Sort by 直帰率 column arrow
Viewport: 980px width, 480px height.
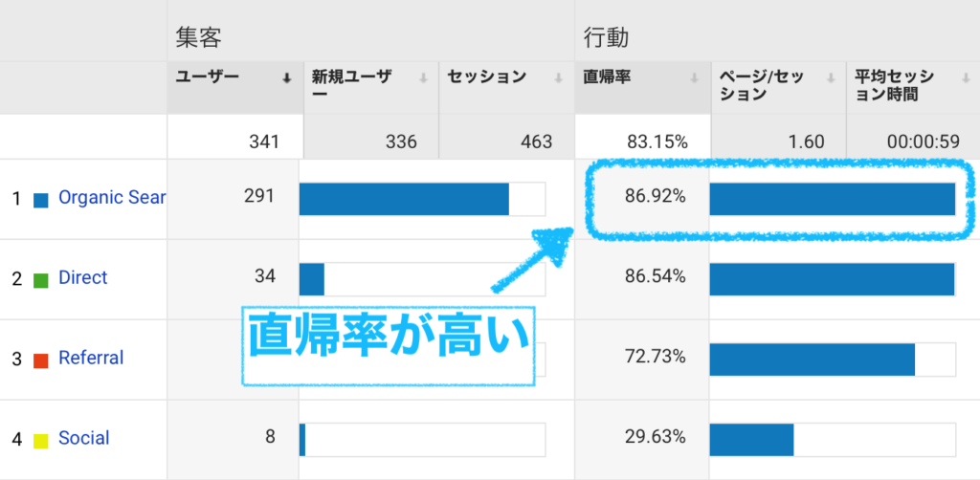pyautogui.click(x=695, y=79)
